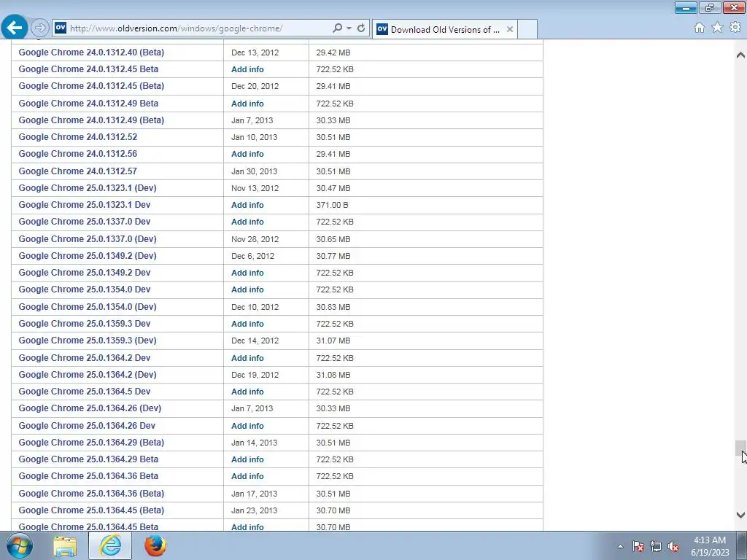Open Google Chrome 24.0.1312.49 (Beta) link

click(x=91, y=120)
